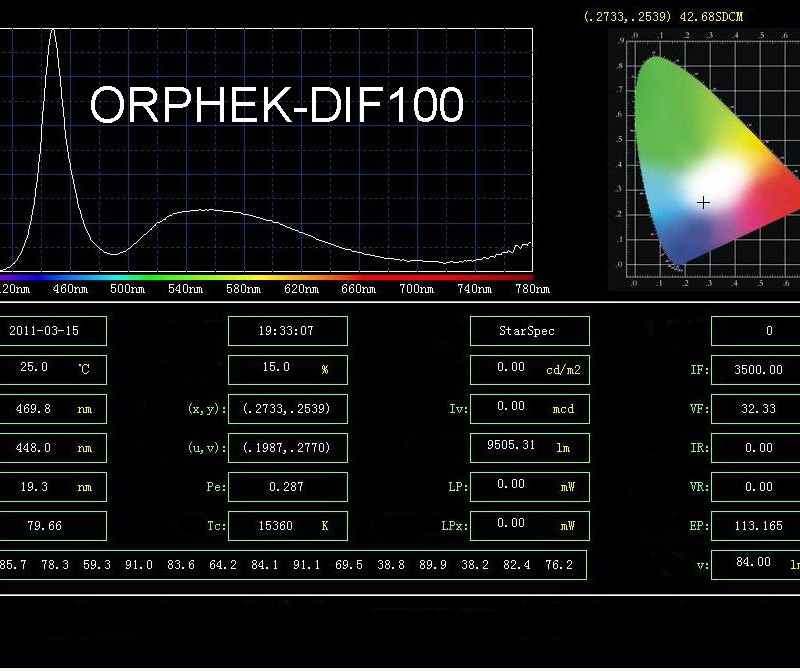The height and width of the screenshot is (671, 800).
Task: Click the ORPHEK-DIF100 title text
Action: click(277, 104)
